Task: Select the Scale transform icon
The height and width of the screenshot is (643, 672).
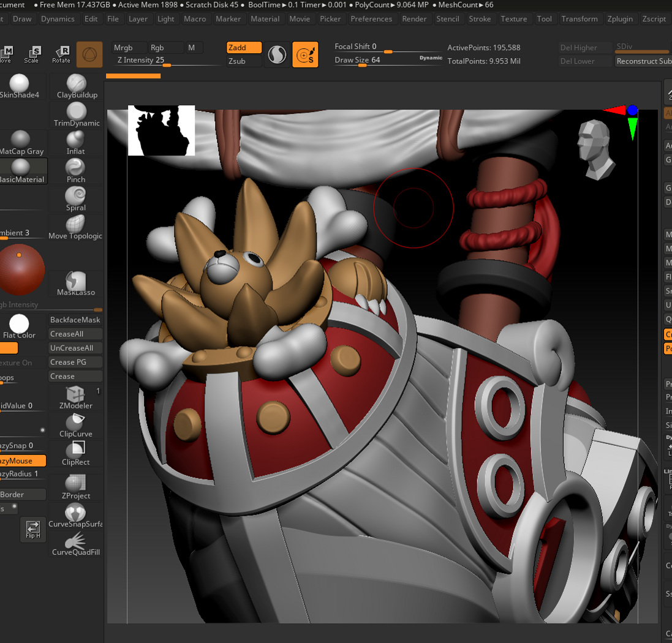Action: (x=32, y=55)
